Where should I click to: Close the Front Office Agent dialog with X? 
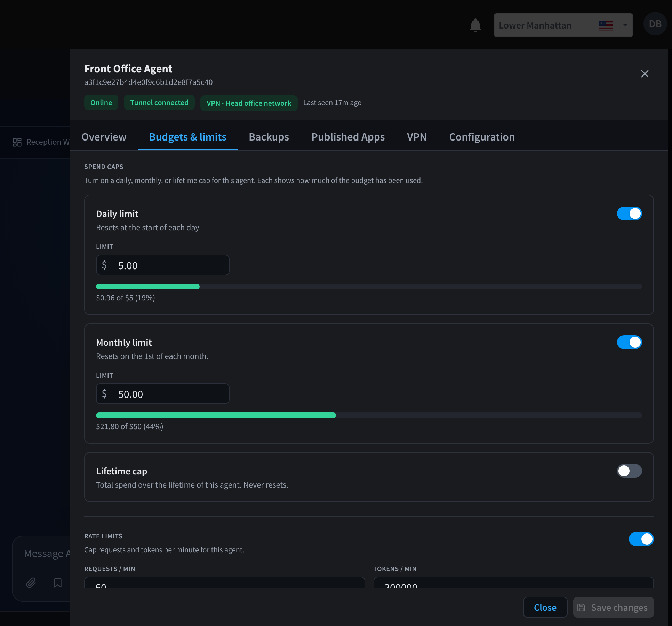(x=645, y=74)
